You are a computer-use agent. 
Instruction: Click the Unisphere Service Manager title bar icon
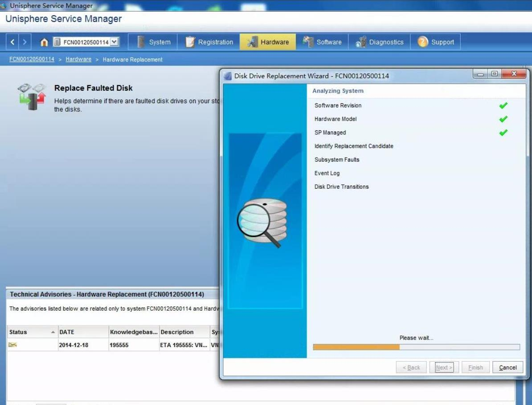pos(4,5)
